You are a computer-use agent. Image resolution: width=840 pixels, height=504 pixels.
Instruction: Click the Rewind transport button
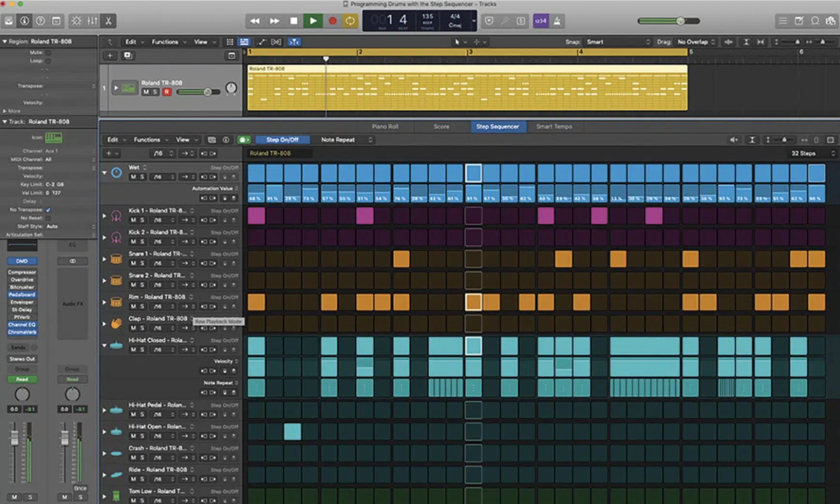pos(255,21)
